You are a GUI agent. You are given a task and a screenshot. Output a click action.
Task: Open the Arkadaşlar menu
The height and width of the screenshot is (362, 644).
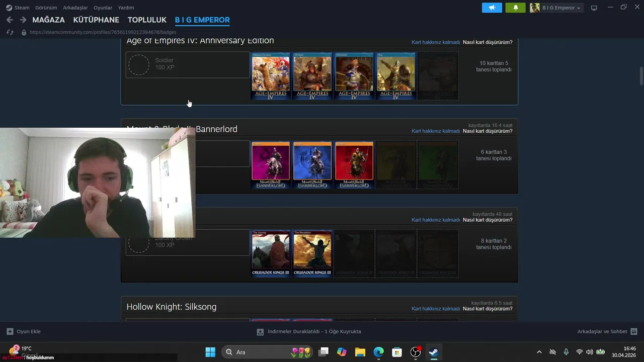tap(75, 8)
